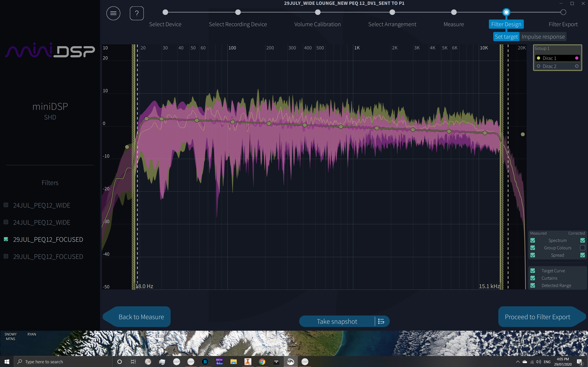Click the taskbar search box
The width and height of the screenshot is (588, 367).
(63, 362)
